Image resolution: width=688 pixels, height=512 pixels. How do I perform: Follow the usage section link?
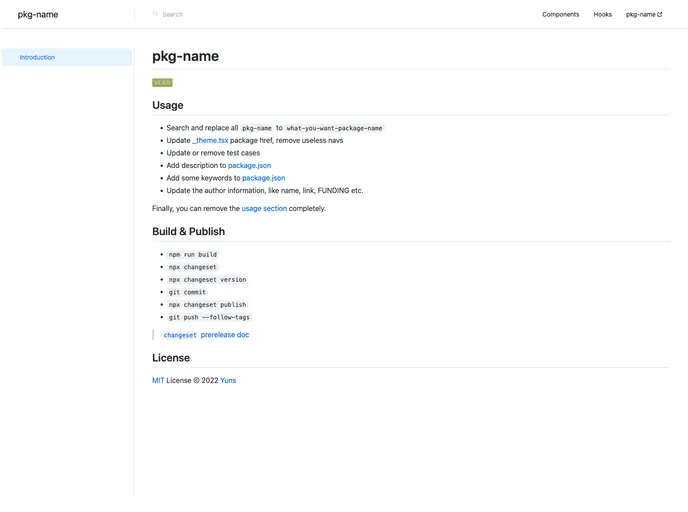264,208
